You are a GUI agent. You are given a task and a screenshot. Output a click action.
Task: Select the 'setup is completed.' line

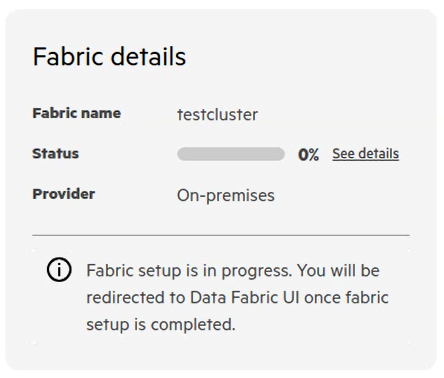(x=161, y=325)
